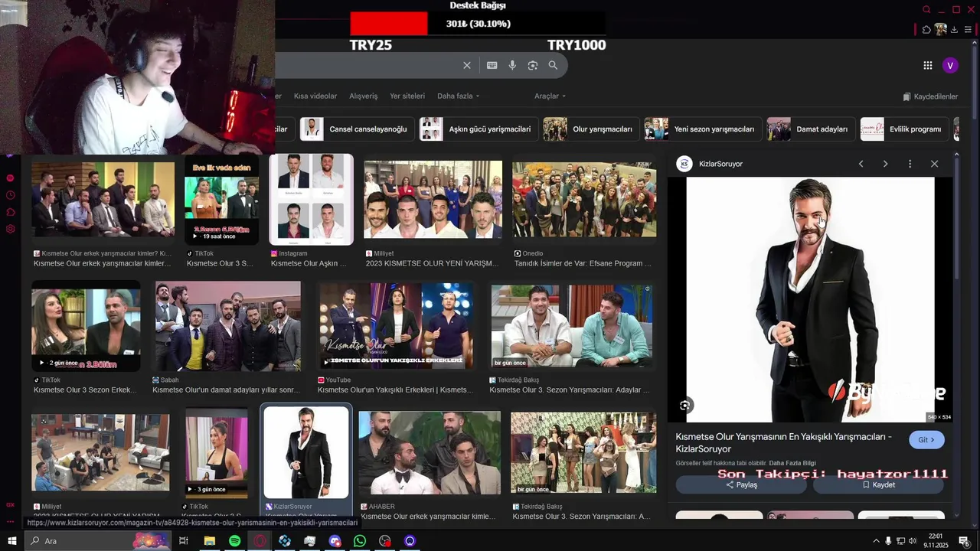Open the Google apps grid
Viewport: 980px width, 551px height.
928,66
